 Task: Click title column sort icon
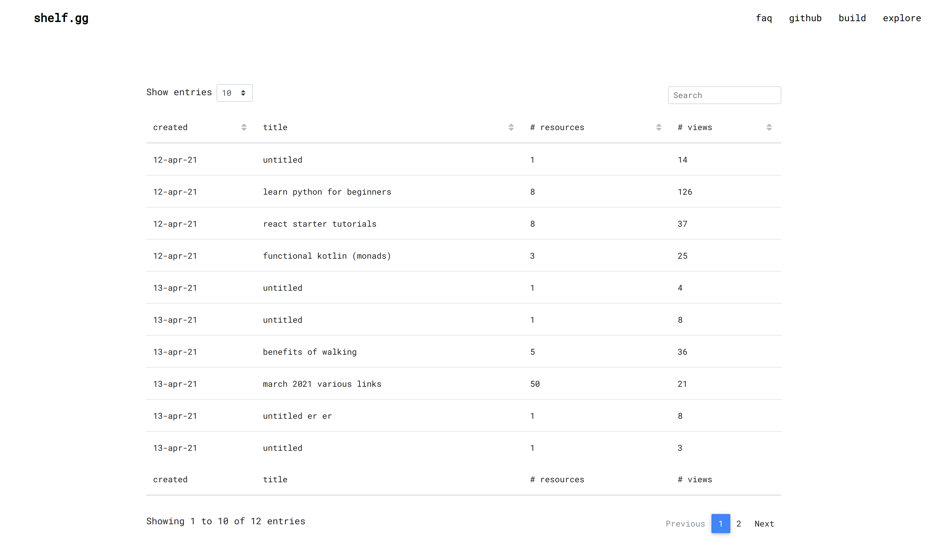pyautogui.click(x=511, y=127)
